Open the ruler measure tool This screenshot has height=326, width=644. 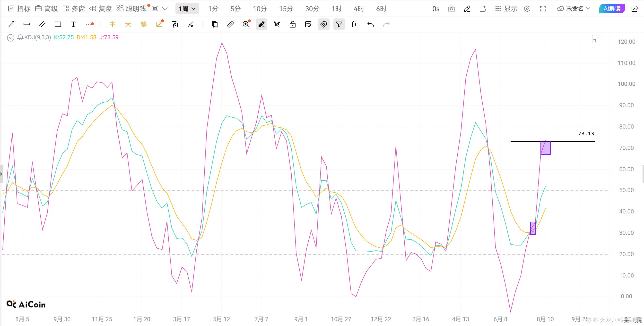click(x=230, y=24)
